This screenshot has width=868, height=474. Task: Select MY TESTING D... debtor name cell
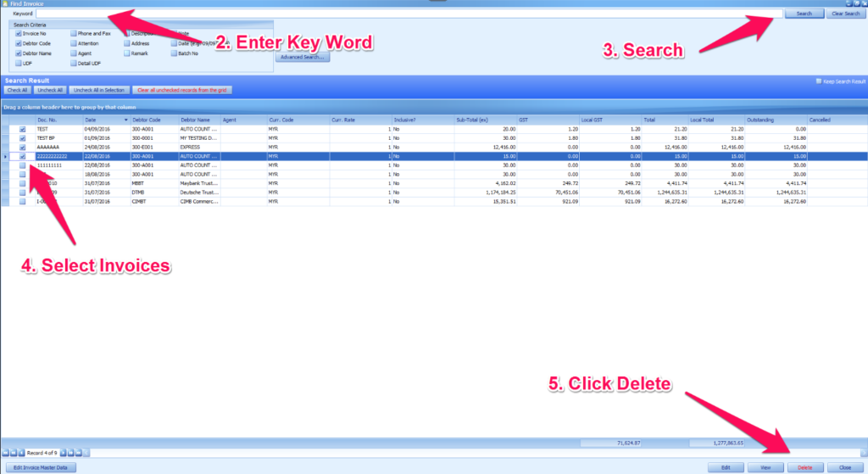click(x=199, y=138)
